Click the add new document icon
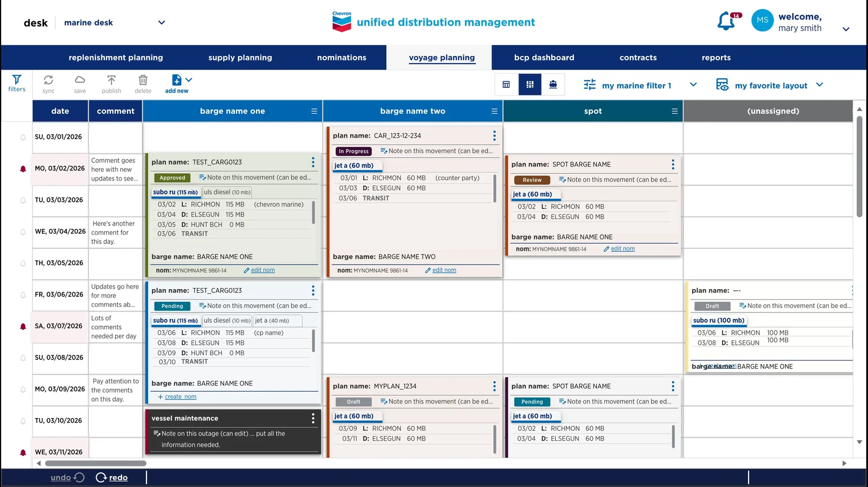Screen dimensions: 868x487 pos(176,80)
